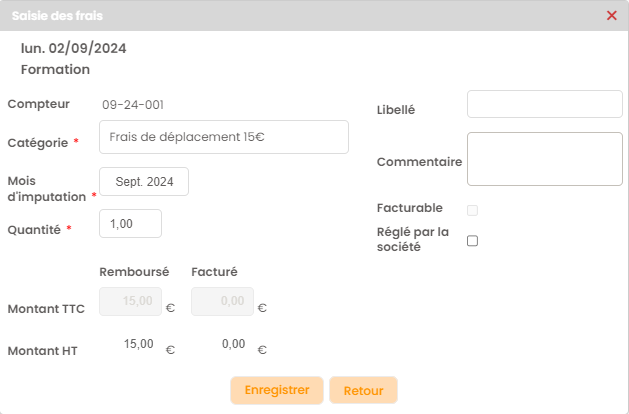629x414 pixels.
Task: Click the Remboursé column header
Action: (134, 271)
